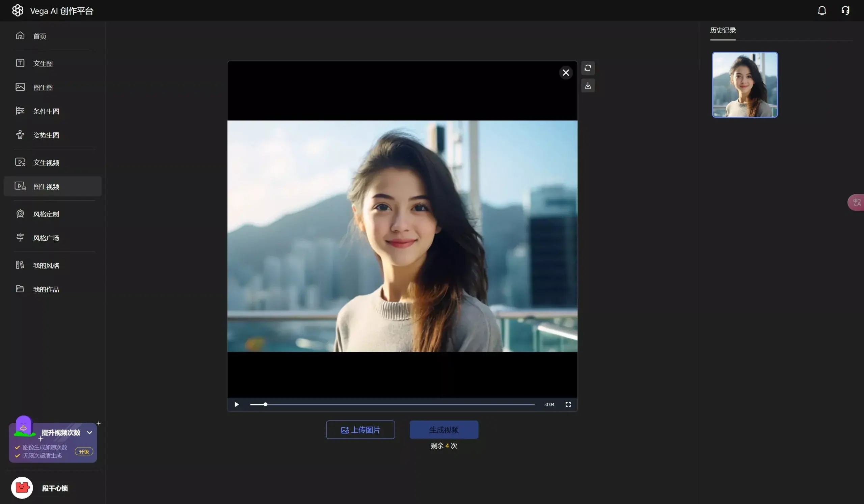Image resolution: width=864 pixels, height=504 pixels.
Task: Open customer support via headphones icon
Action: pos(845,10)
